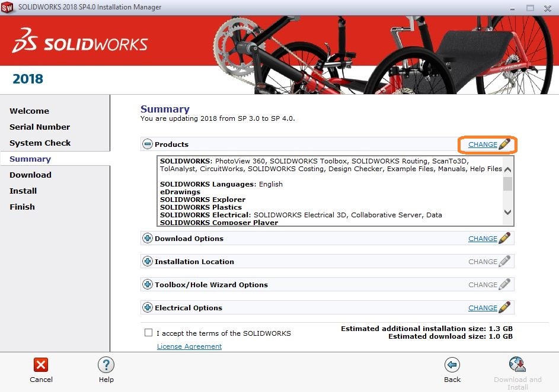Expand the Installation Location section
This screenshot has height=392, width=559.
(x=147, y=261)
